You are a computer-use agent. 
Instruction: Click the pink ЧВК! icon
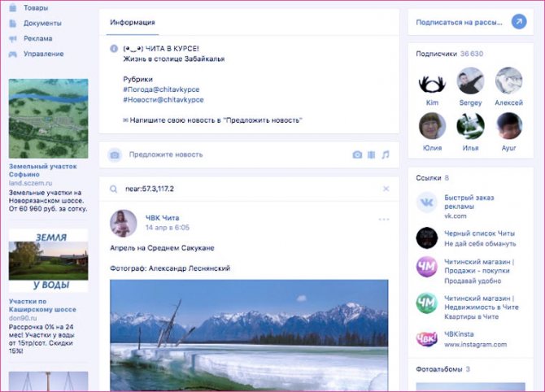(x=427, y=339)
